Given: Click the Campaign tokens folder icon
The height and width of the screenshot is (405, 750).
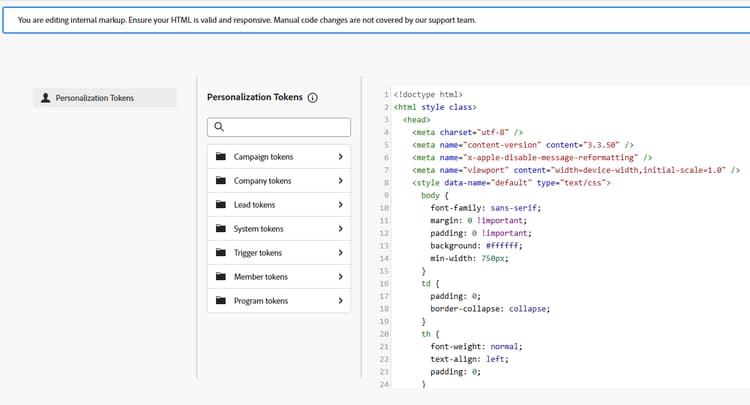Looking at the screenshot, I should (221, 157).
